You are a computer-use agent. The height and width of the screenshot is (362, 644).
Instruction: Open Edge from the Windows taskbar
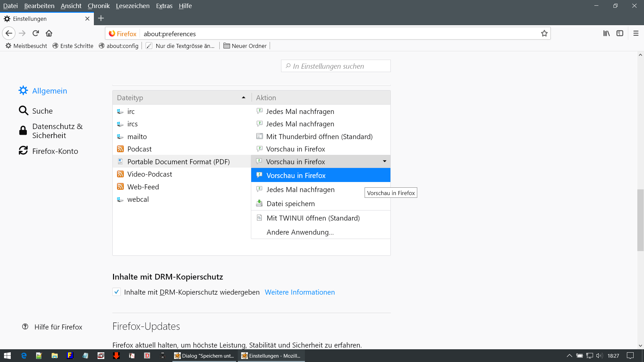(x=24, y=356)
